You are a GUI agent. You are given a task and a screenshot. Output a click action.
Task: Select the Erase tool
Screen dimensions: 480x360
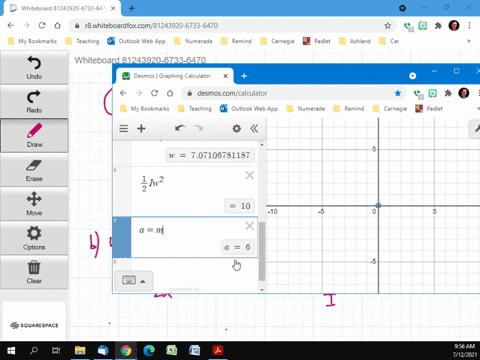tap(34, 170)
